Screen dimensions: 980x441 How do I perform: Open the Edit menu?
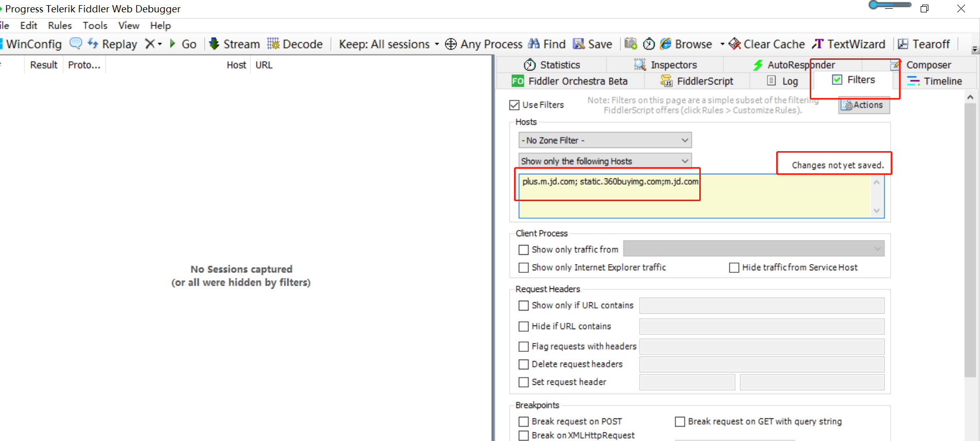click(x=28, y=25)
